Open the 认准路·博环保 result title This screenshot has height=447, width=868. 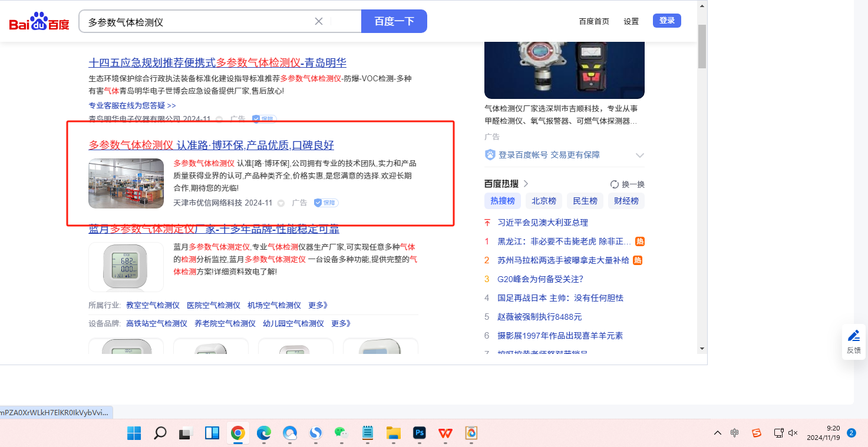pyautogui.click(x=212, y=145)
